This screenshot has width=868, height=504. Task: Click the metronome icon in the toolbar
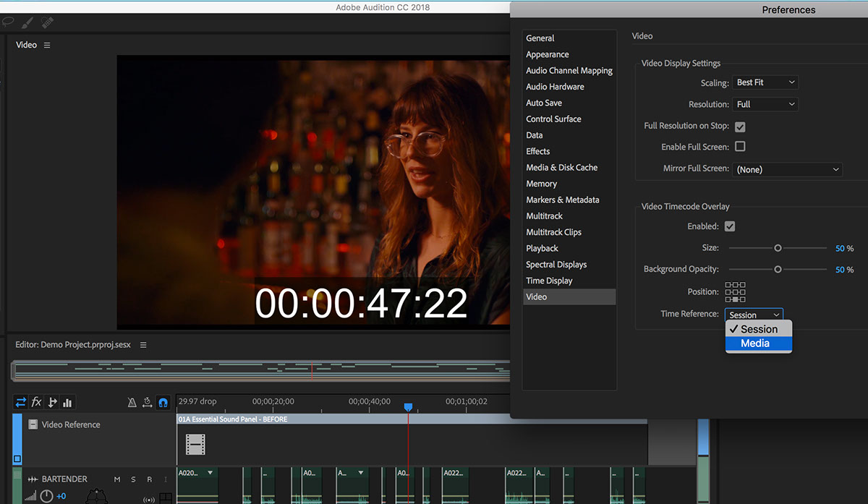pyautogui.click(x=132, y=402)
